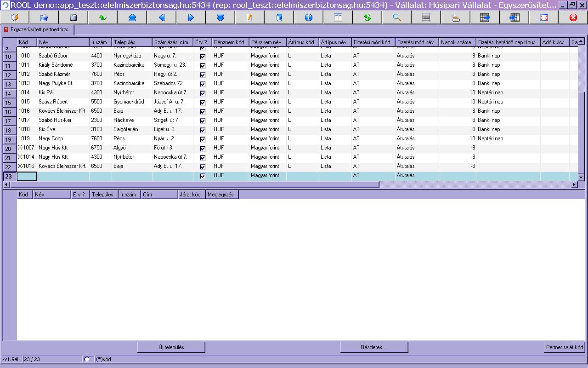This screenshot has height=368, width=588.
Task: Toggle Érv.? checkbox for Szabó Gábor
Action: click(203, 56)
